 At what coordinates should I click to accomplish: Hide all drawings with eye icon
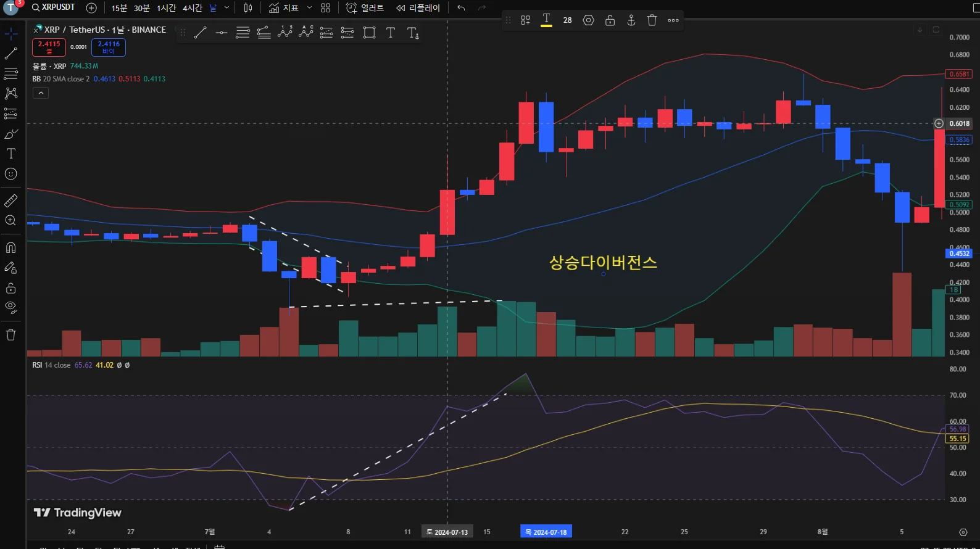pyautogui.click(x=10, y=307)
